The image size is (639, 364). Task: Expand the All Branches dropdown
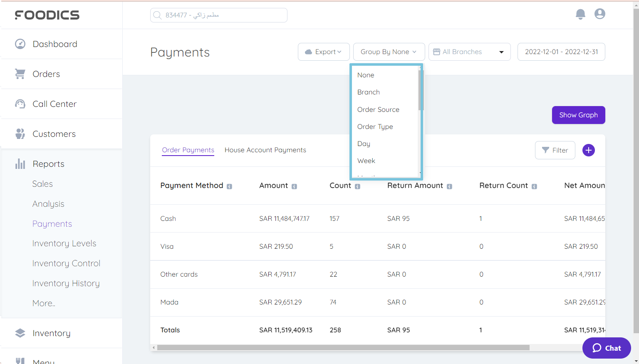coord(469,52)
